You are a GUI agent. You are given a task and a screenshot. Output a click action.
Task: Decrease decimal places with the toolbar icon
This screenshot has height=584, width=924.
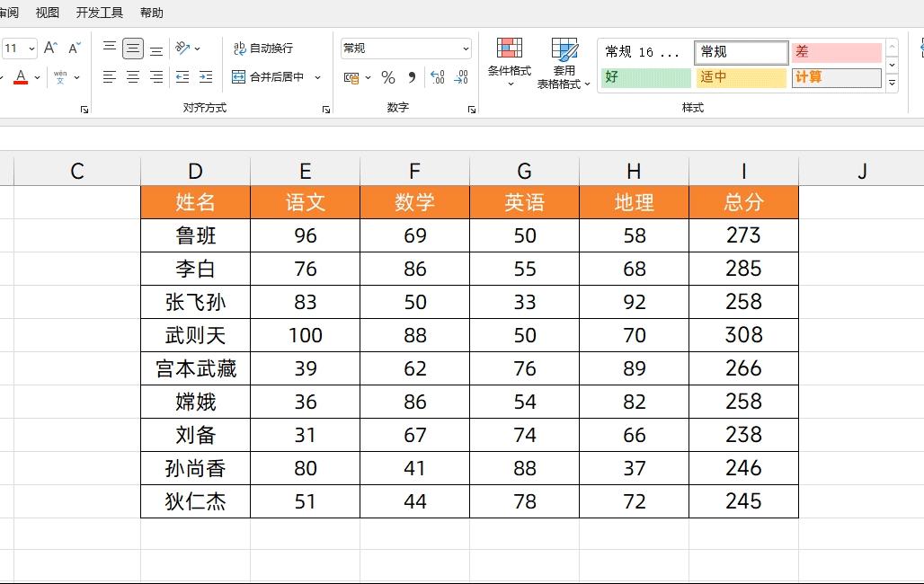pos(460,77)
